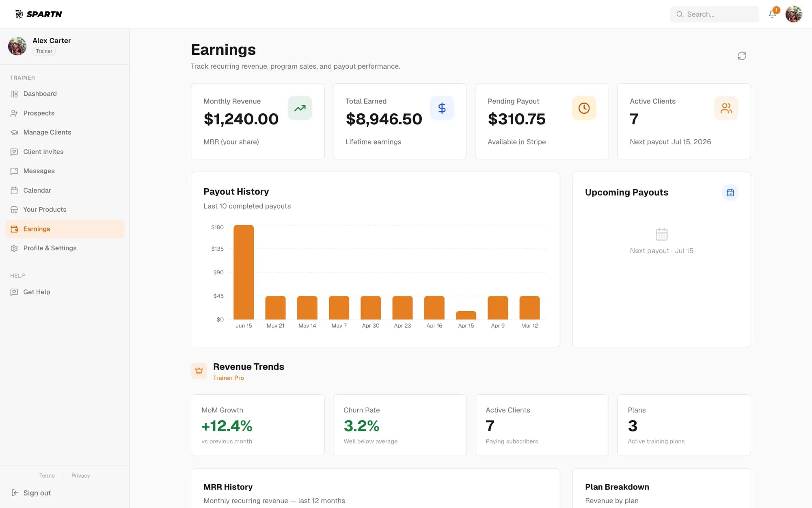812x508 pixels.
Task: Click the Pending Payout clock icon
Action: (584, 108)
